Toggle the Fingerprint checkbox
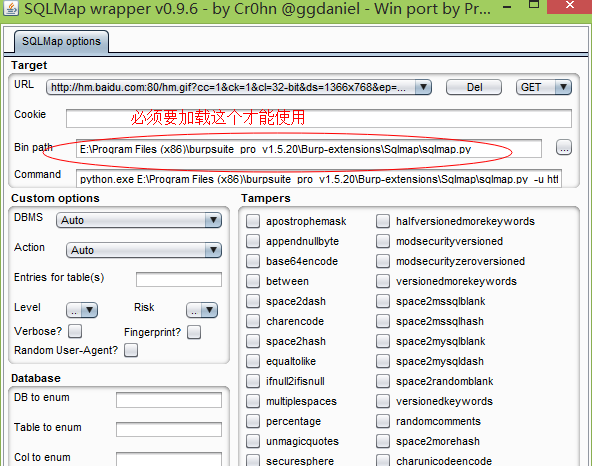The width and height of the screenshot is (592, 466). click(194, 332)
